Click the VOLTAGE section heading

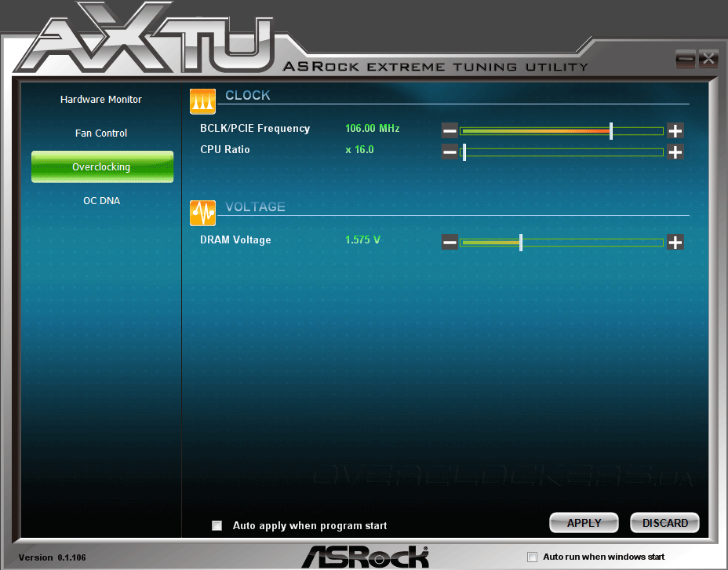coord(255,206)
